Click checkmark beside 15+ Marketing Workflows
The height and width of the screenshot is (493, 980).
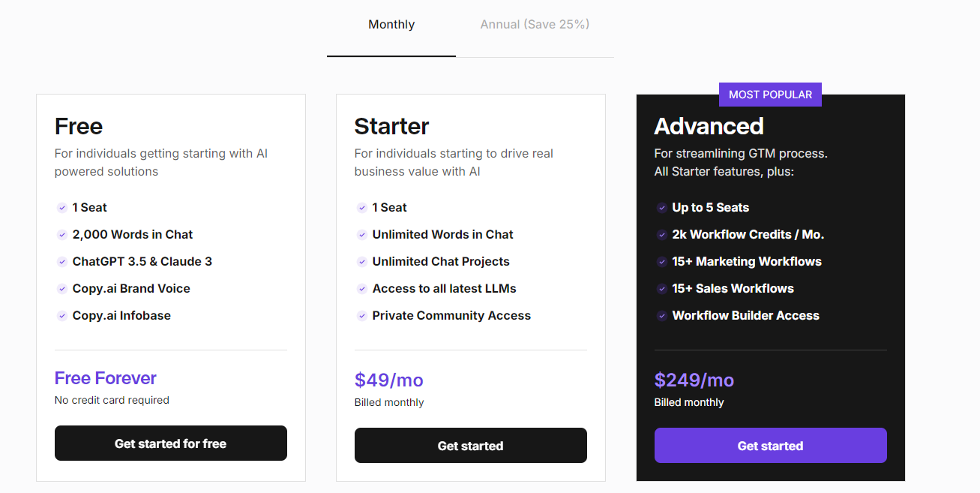[x=662, y=262]
